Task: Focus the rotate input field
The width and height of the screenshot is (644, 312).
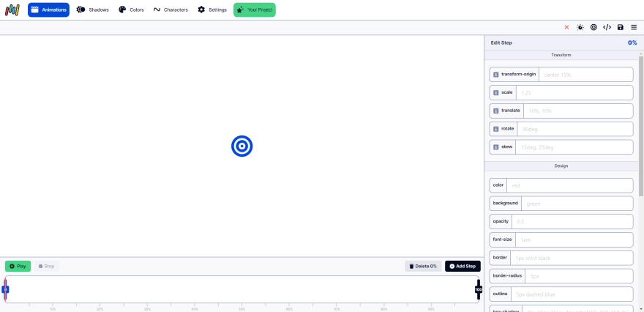Action: (x=575, y=129)
